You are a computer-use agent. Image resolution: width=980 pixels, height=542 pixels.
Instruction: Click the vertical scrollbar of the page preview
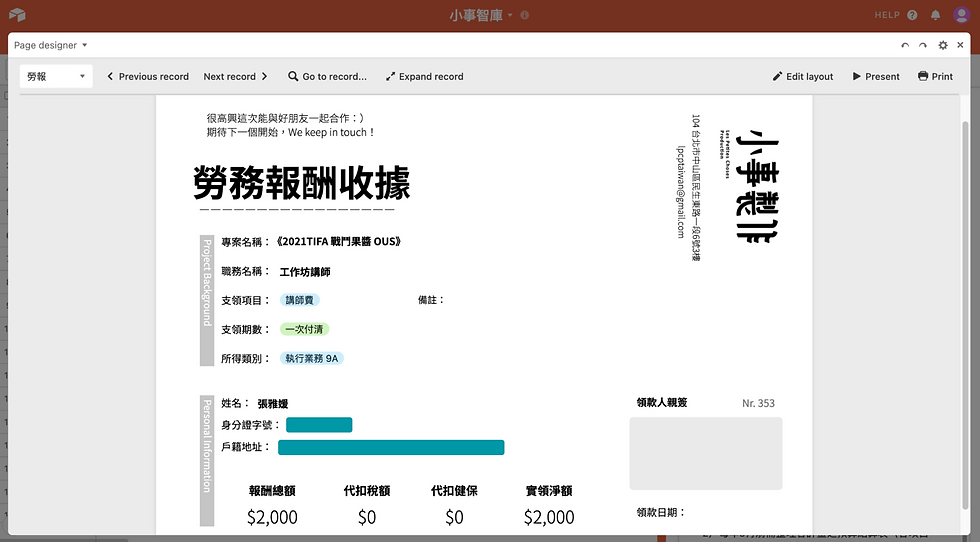pos(965,313)
